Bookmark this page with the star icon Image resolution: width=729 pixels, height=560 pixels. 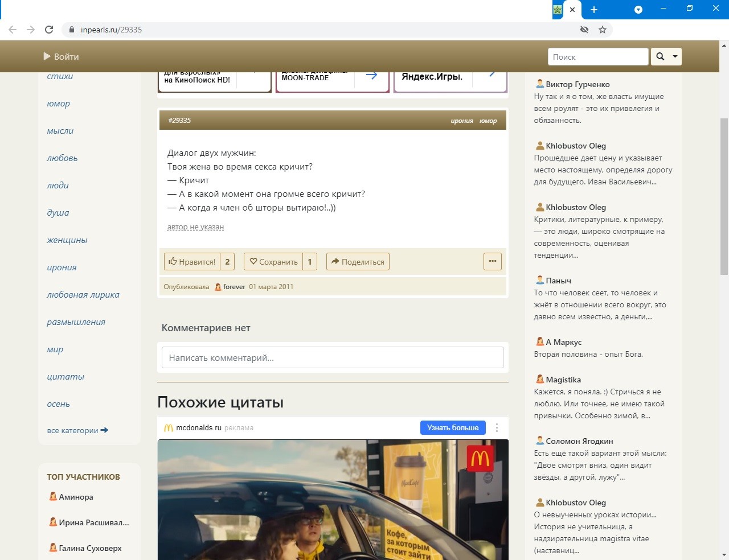[603, 30]
